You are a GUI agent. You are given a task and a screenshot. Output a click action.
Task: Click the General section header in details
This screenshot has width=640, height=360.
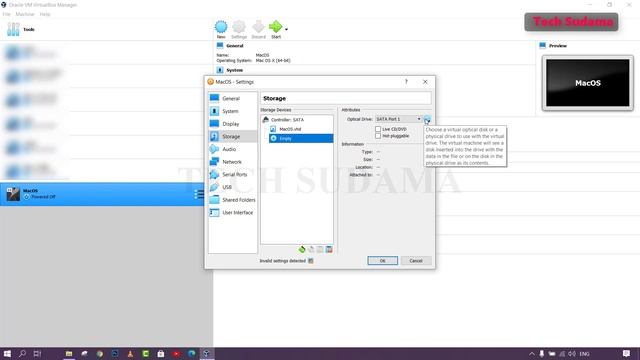(x=235, y=46)
